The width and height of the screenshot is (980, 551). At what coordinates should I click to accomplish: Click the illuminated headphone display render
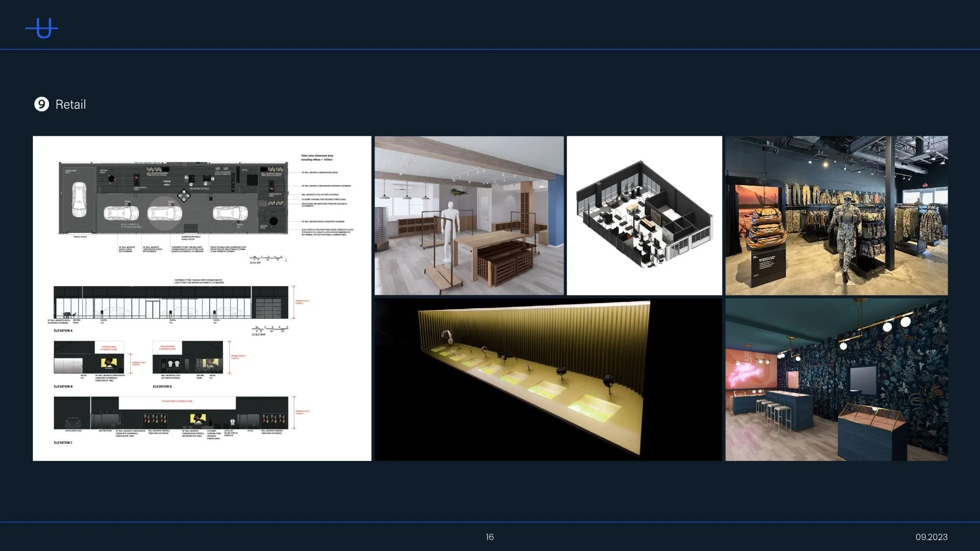pos(548,380)
